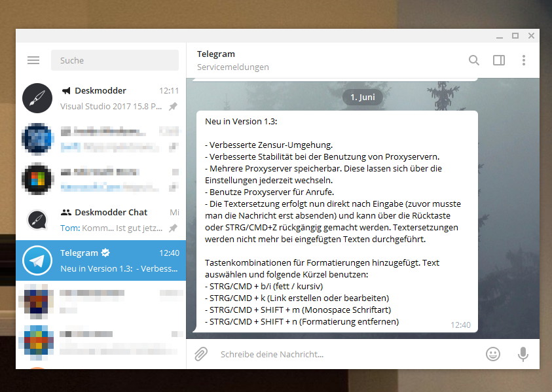Click the Neu in Version 1.3 message

click(337, 221)
